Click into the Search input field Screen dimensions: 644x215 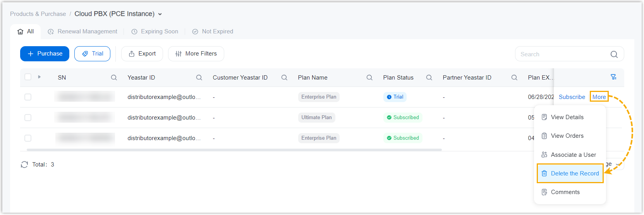click(x=562, y=54)
